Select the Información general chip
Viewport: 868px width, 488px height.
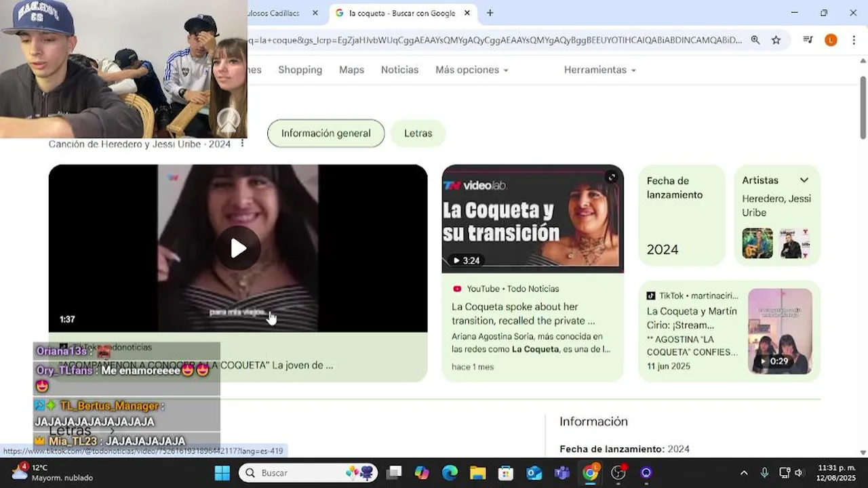[x=326, y=134]
